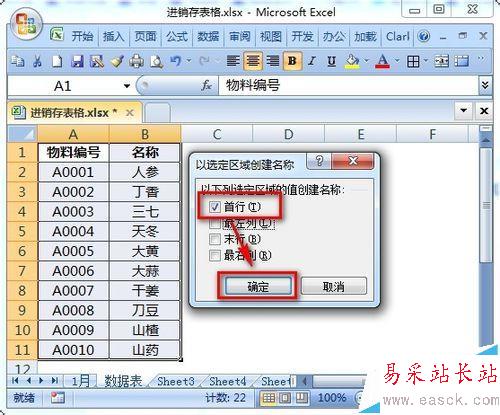Switch to page layout view
This screenshot has width=500, height=415.
pos(285,397)
